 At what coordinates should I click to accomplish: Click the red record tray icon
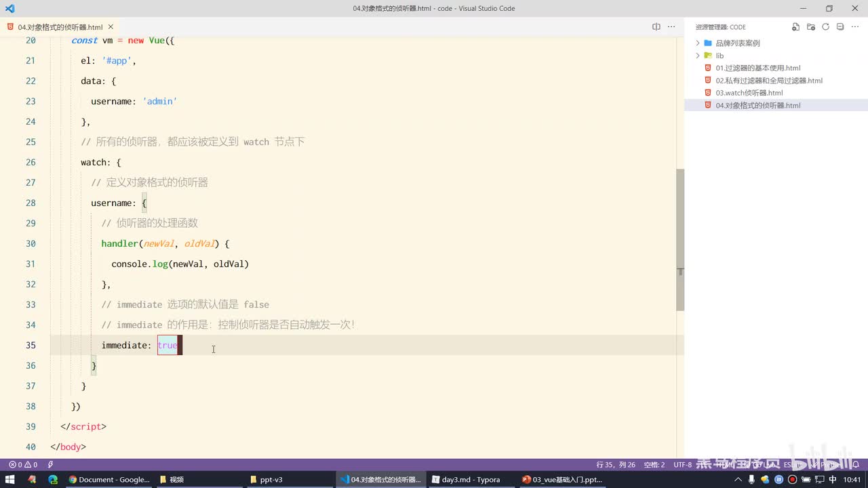[792, 479]
